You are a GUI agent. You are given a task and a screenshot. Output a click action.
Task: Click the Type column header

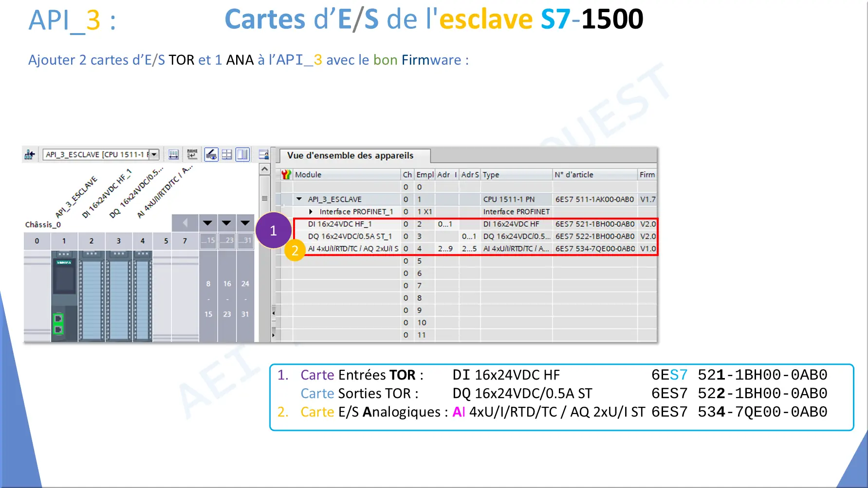(516, 175)
